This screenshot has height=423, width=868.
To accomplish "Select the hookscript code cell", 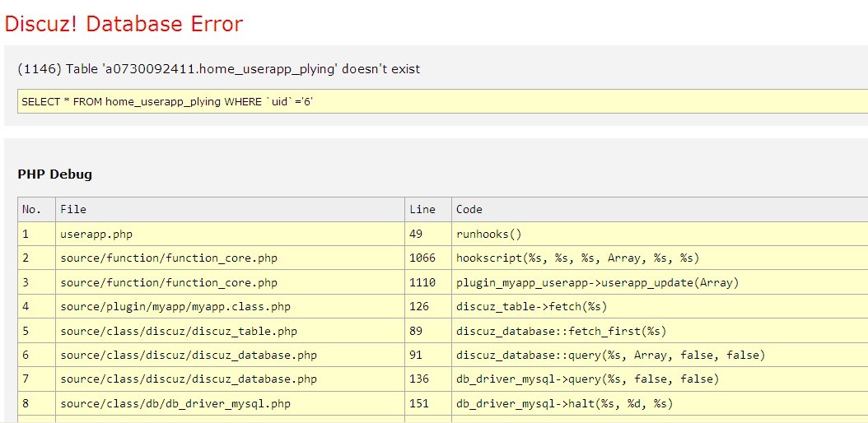I will 660,258.
